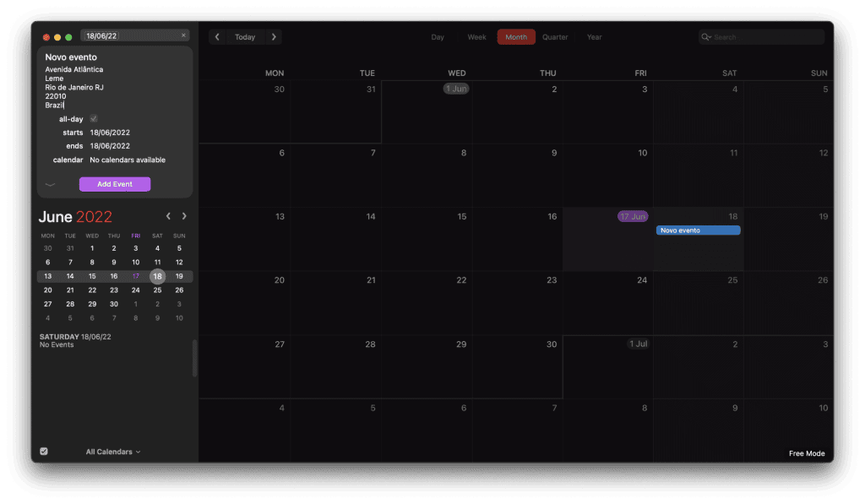
Task: Click the Add Event button
Action: (115, 184)
